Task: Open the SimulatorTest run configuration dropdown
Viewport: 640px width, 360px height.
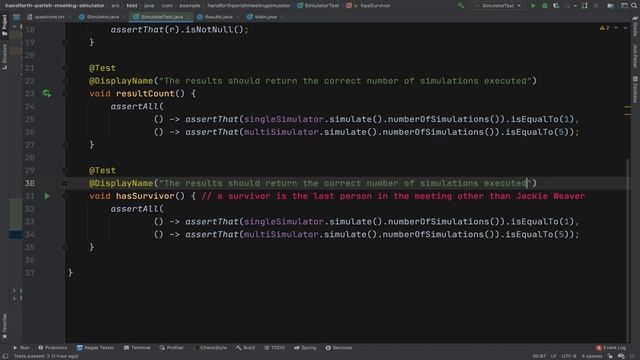Action: click(x=498, y=6)
